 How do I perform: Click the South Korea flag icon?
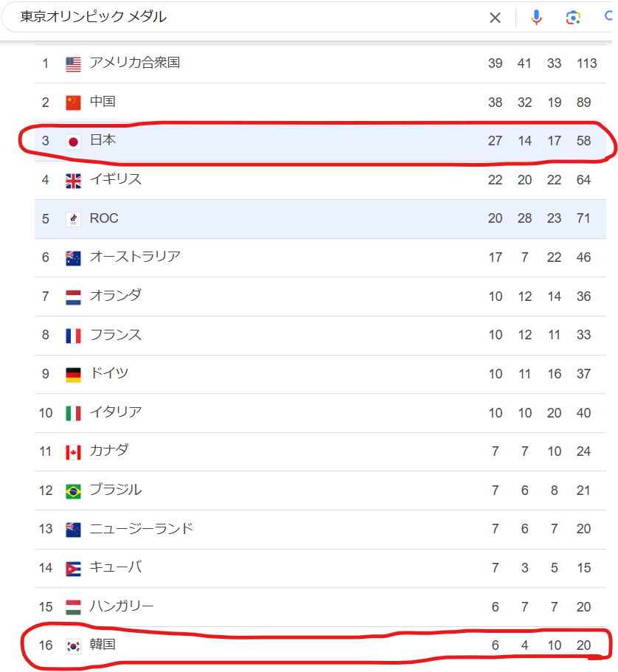(x=73, y=646)
